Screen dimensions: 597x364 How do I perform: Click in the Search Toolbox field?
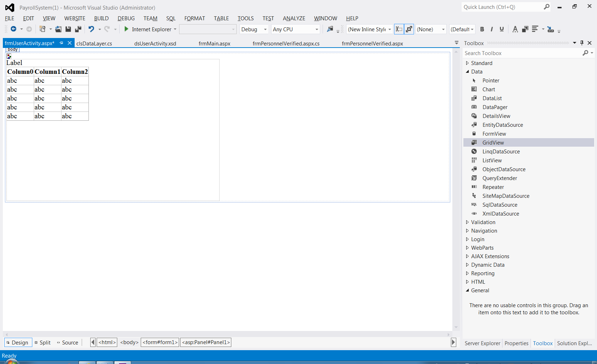(x=522, y=53)
